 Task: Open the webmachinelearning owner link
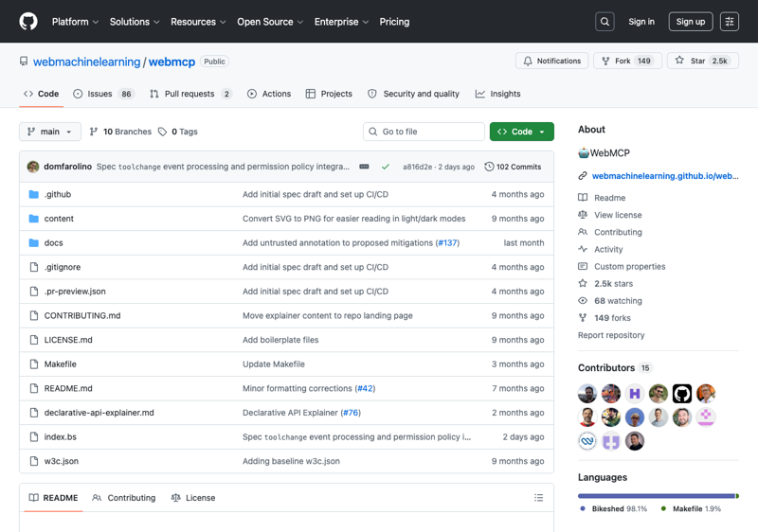[86, 62]
